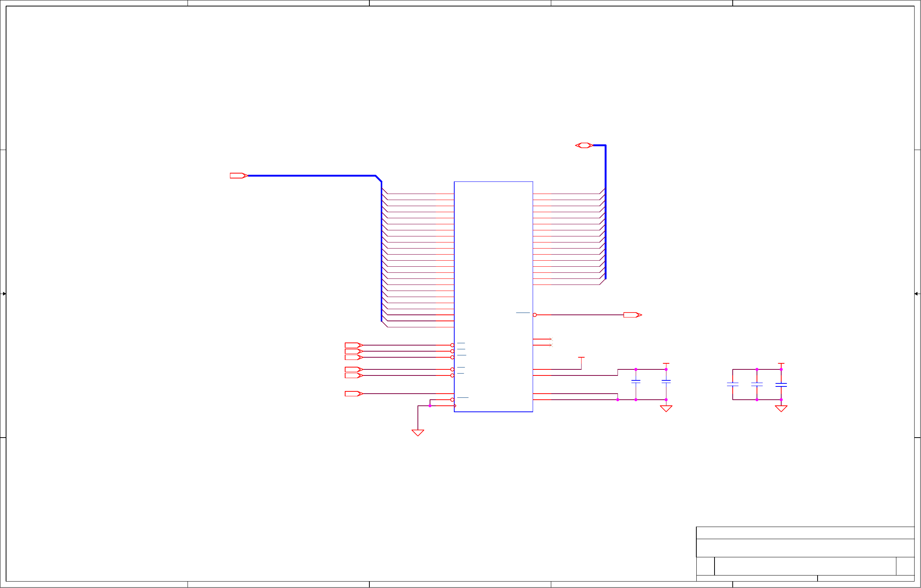Select the ground symbol below the IC's left pins
This screenshot has width=921, height=588.
[x=417, y=433]
